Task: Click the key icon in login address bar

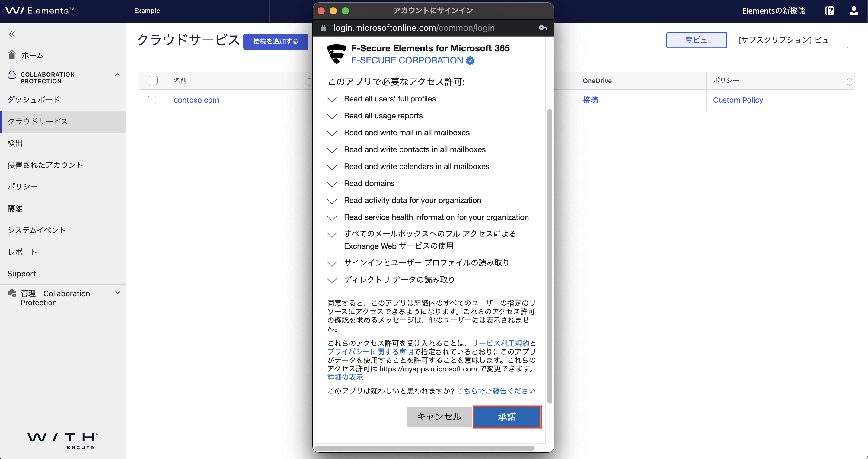Action: point(543,28)
